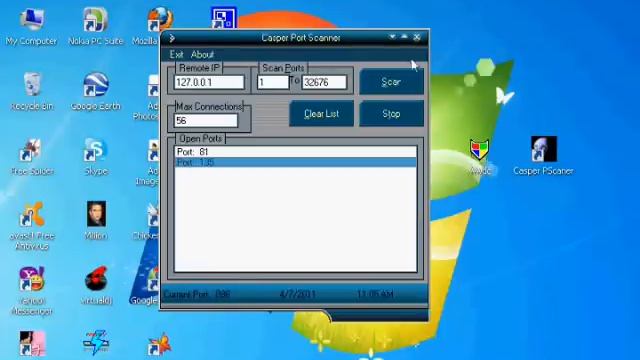640x360 pixels.
Task: Click the time in the status bar
Action: 375,294
